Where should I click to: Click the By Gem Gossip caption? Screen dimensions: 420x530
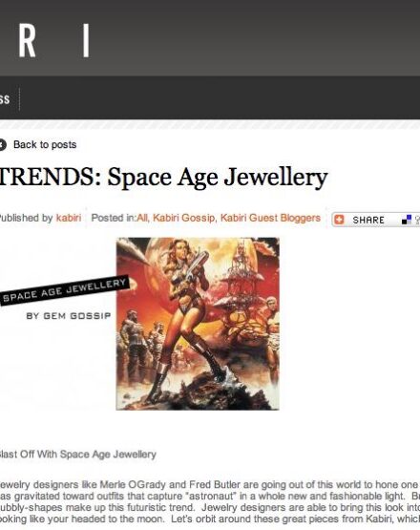pos(69,316)
